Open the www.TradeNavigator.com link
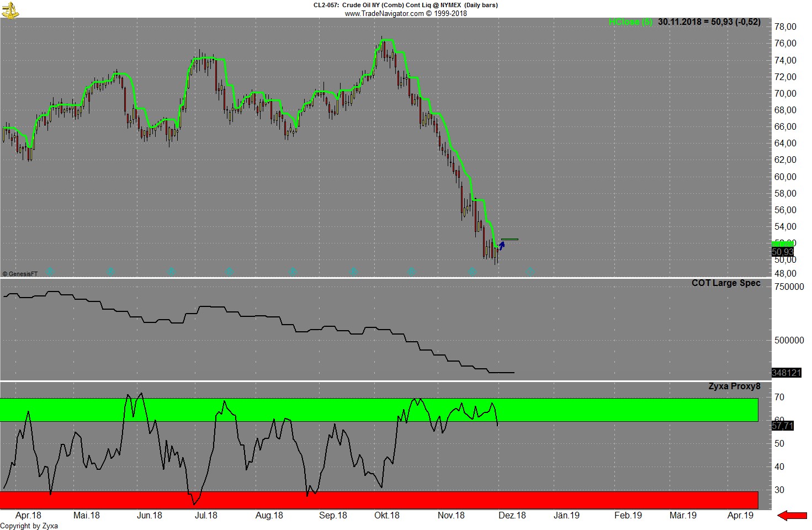Image resolution: width=812 pixels, height=530 pixels. (x=385, y=13)
